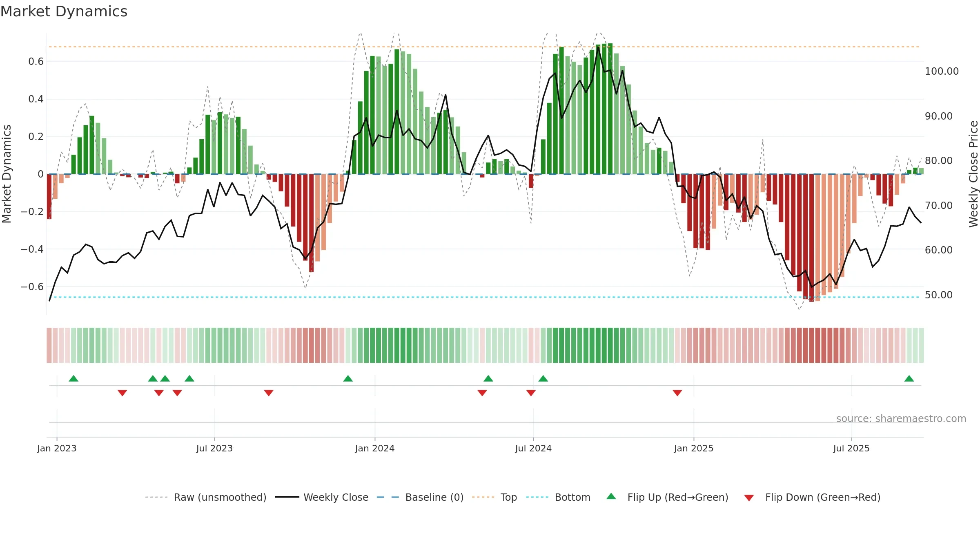Click the Weekly Close Price axis title

click(973, 174)
